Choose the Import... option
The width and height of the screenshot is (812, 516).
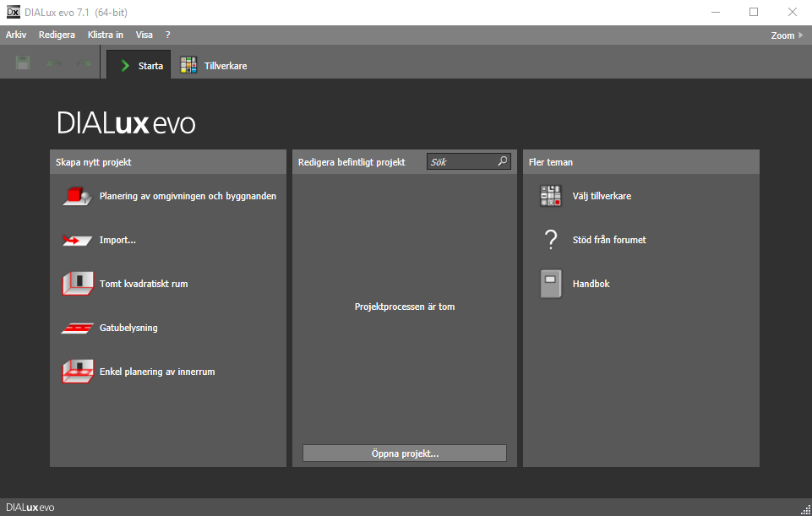(x=117, y=240)
